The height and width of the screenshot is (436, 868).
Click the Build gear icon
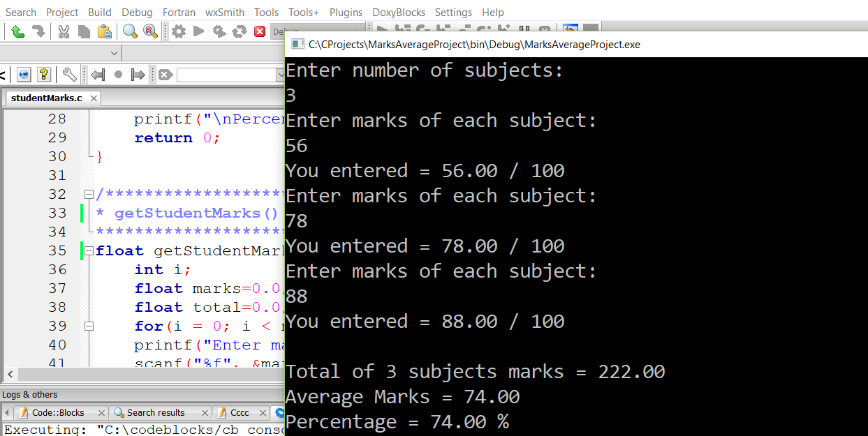coord(179,31)
